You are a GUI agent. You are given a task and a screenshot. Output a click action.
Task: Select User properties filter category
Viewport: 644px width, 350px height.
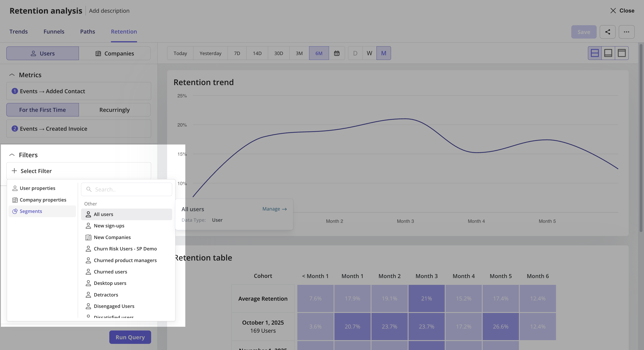click(x=42, y=188)
